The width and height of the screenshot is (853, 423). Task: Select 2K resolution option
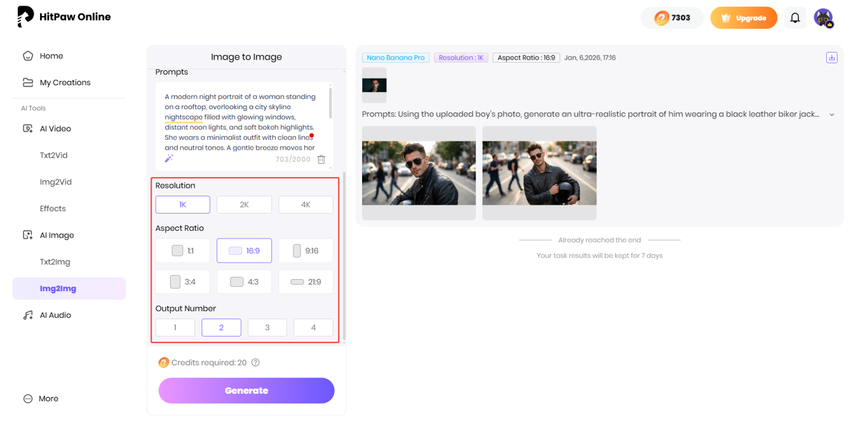(244, 204)
